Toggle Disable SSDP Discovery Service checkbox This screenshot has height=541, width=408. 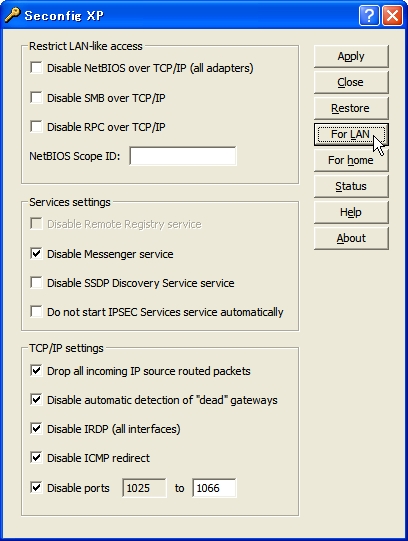click(36, 283)
